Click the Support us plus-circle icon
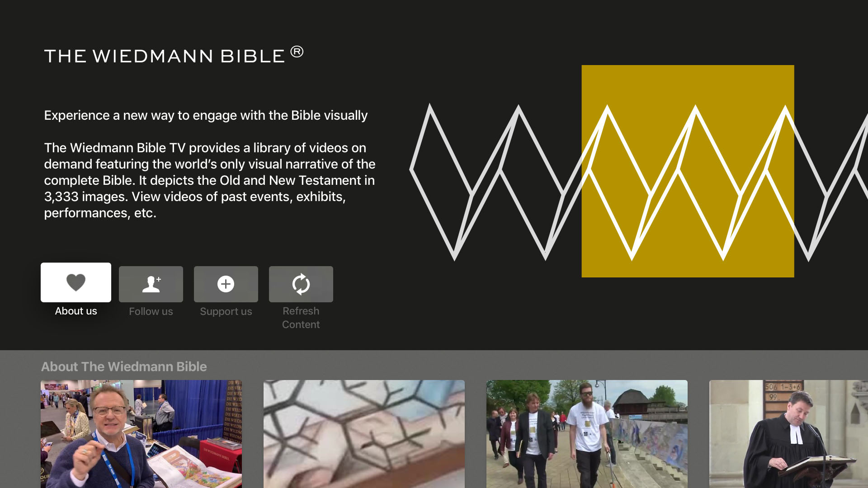868x488 pixels. pos(226,284)
